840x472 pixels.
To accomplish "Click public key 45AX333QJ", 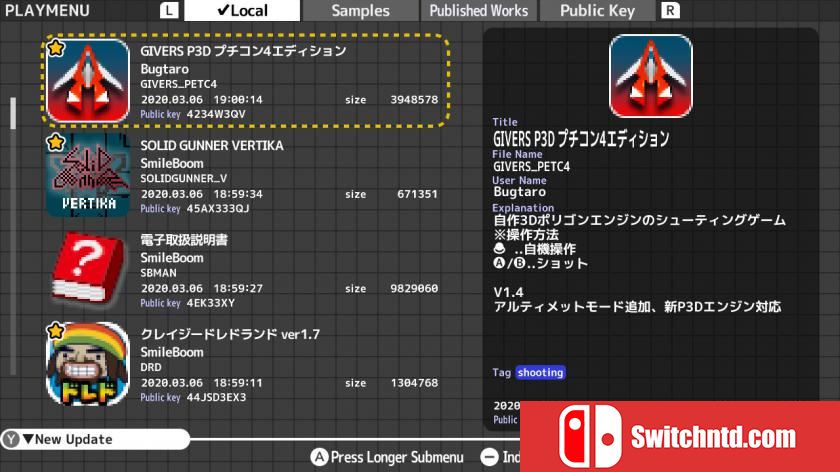I will (x=218, y=208).
